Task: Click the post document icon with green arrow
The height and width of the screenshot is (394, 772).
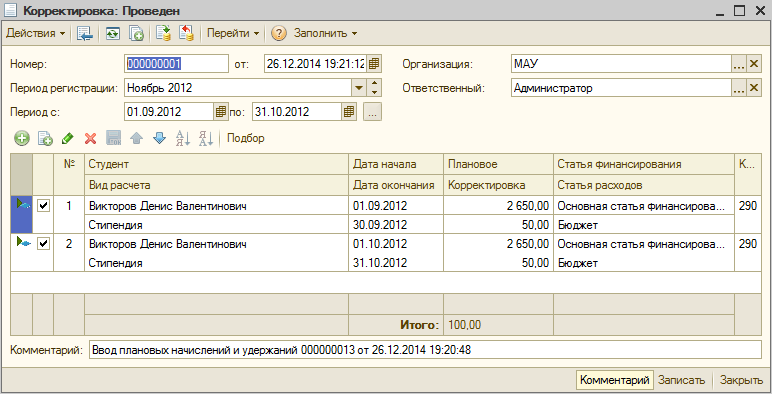Action: (163, 33)
